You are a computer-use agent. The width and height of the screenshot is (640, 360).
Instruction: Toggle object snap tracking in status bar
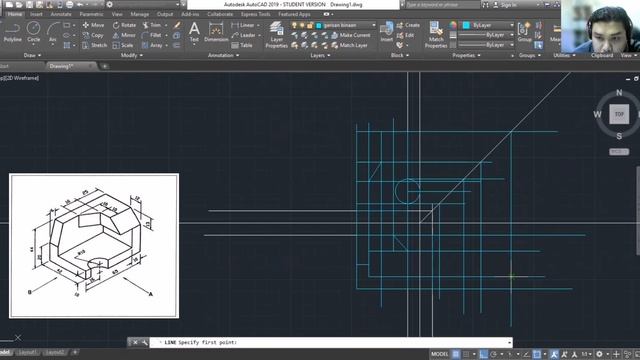[x=527, y=354]
